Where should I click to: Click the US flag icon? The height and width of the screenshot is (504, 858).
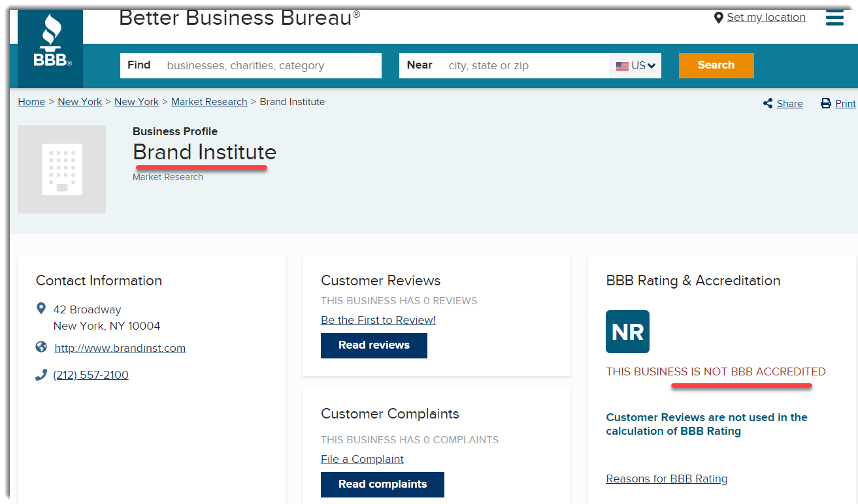(622, 66)
